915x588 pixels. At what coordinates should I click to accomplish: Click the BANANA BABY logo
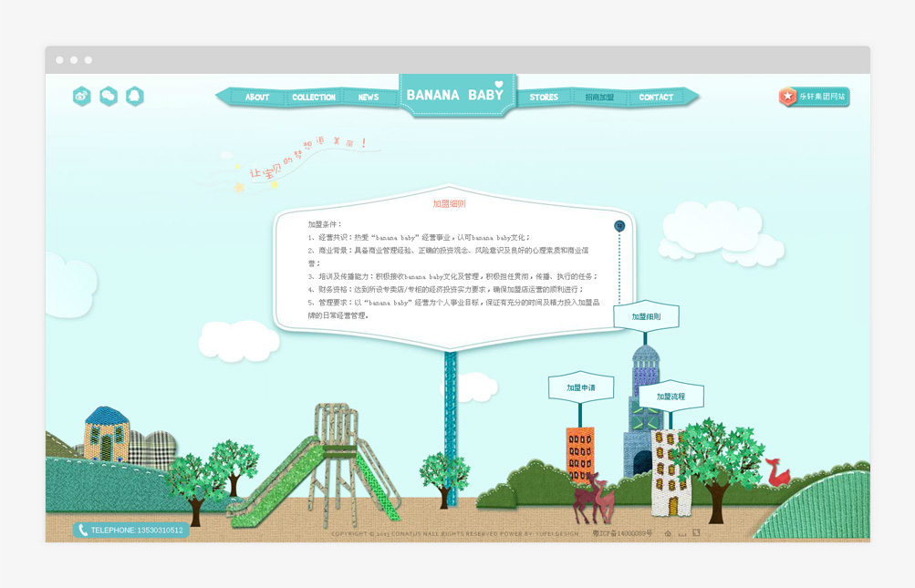455,95
